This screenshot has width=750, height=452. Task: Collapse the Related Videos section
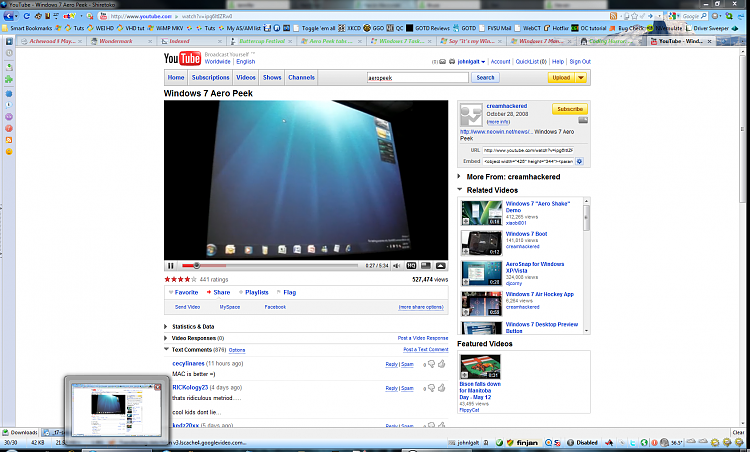(x=460, y=190)
